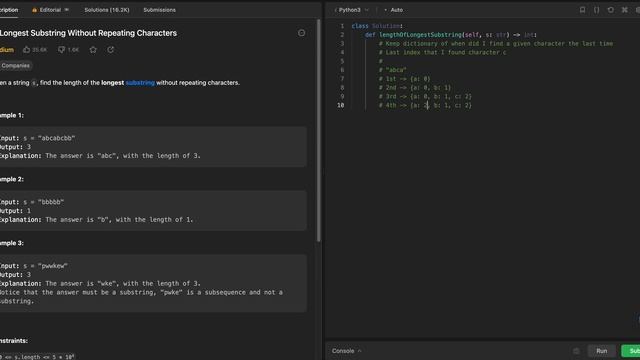The image size is (640, 360).
Task: Reset code to default with reset icon
Action: pos(611,10)
